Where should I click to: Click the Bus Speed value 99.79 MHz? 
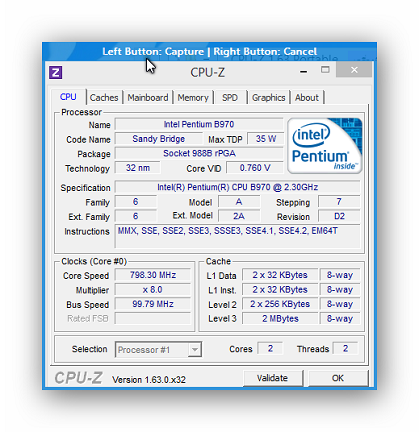tap(153, 304)
